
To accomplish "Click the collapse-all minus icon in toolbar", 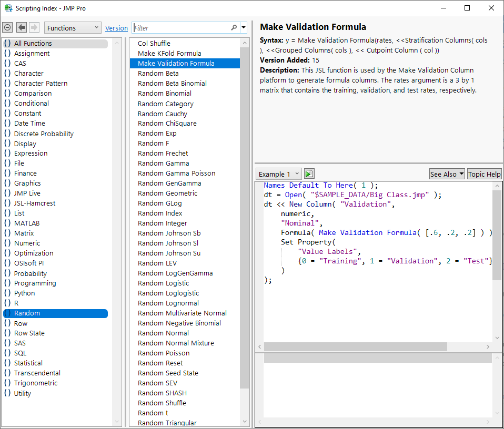I will point(7,27).
